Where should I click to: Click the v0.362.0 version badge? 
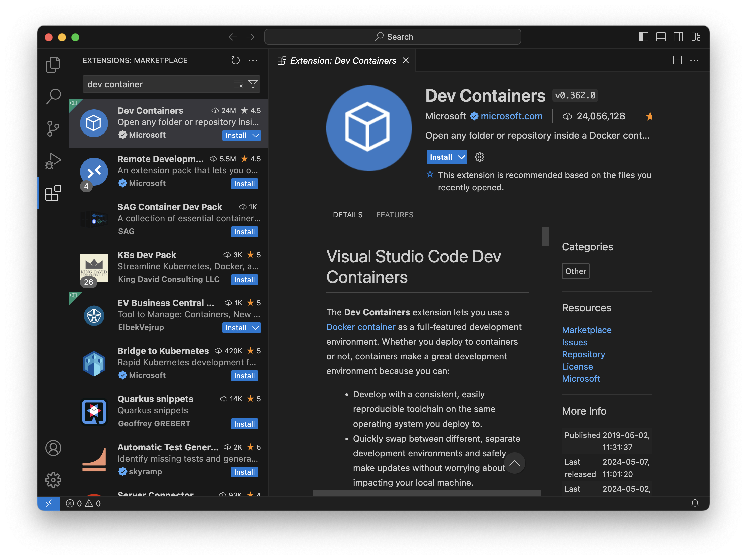(575, 96)
